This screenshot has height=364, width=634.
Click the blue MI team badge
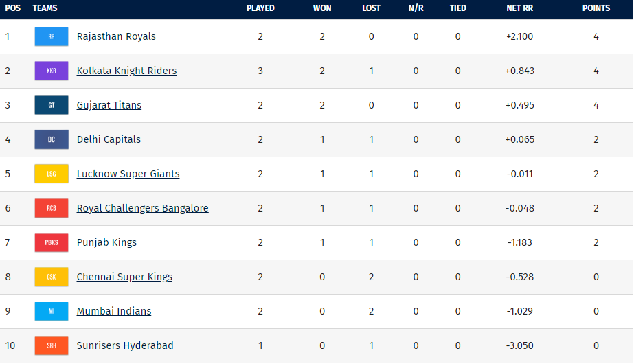click(x=52, y=311)
